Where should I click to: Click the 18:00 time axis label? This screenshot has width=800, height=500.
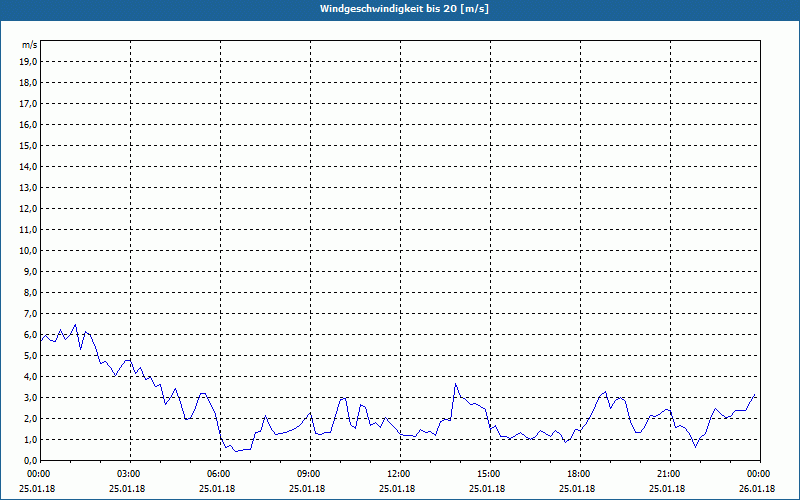579,474
